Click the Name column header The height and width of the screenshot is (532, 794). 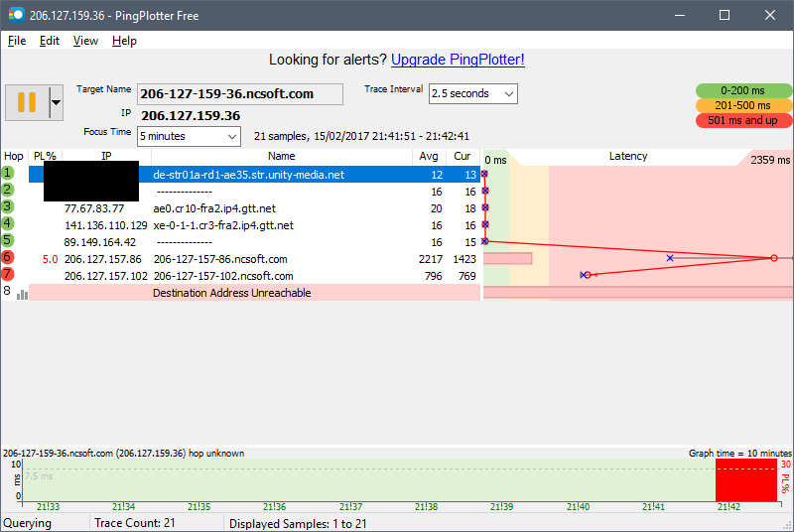pyautogui.click(x=282, y=156)
